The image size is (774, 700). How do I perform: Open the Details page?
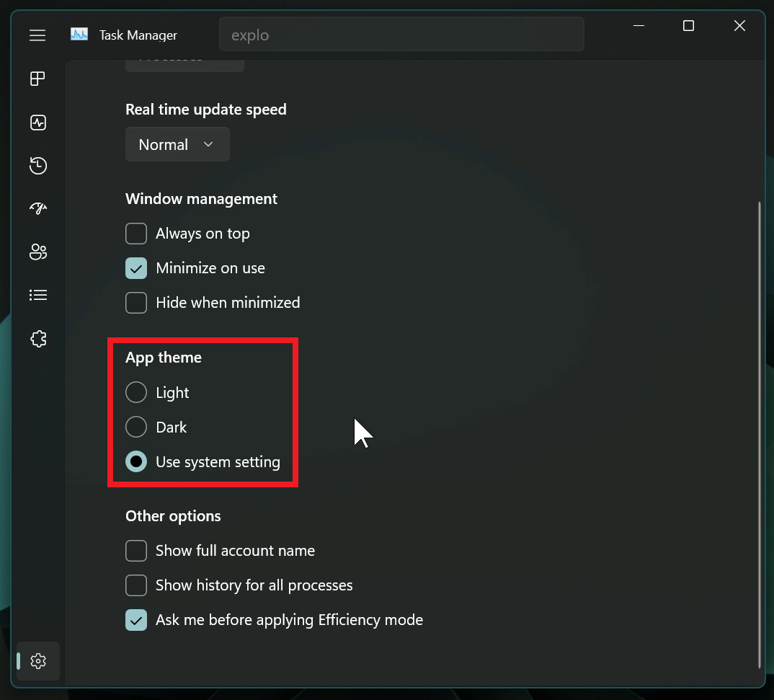pyautogui.click(x=37, y=295)
